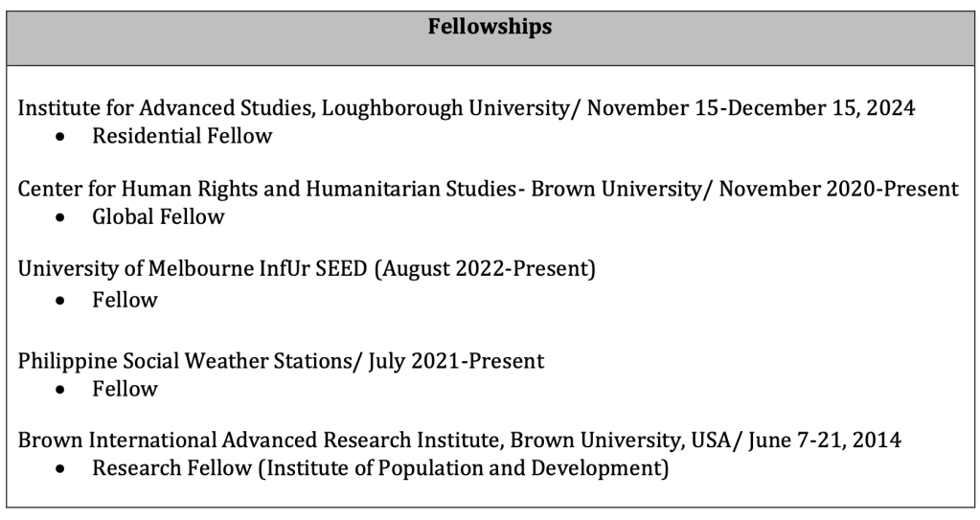
Task: Click "Fellow" under Philippine Social Weather Stations
Action: tap(125, 389)
